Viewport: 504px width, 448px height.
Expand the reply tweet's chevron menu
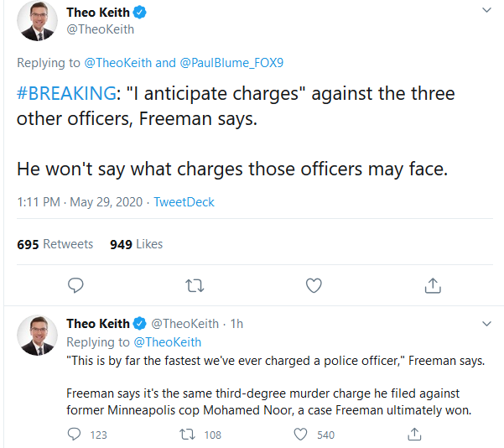pos(486,323)
